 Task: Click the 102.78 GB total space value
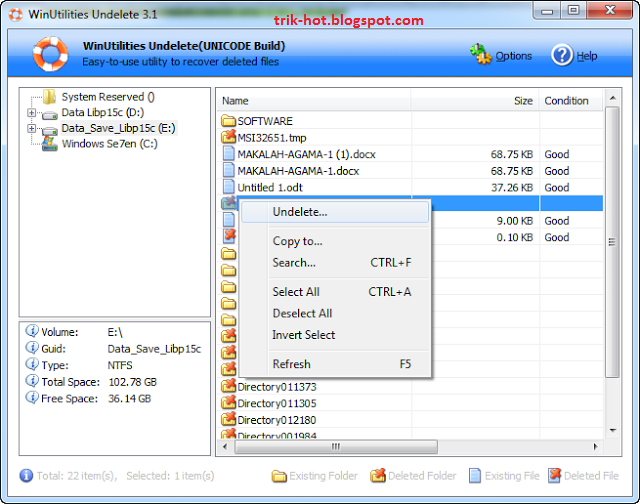tap(133, 382)
